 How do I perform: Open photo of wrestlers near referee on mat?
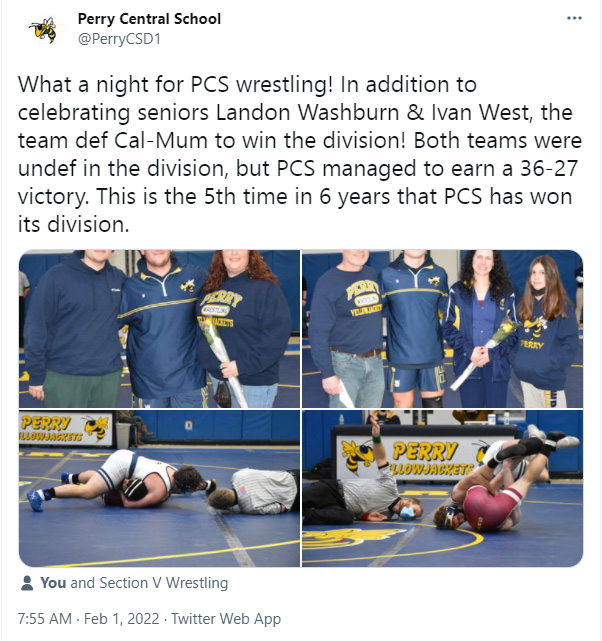point(159,489)
